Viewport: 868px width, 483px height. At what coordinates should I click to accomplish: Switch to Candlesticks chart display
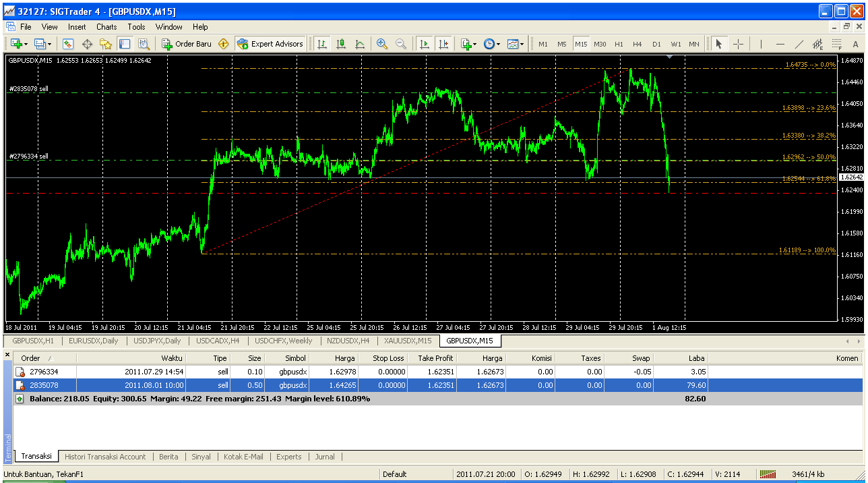click(x=341, y=44)
